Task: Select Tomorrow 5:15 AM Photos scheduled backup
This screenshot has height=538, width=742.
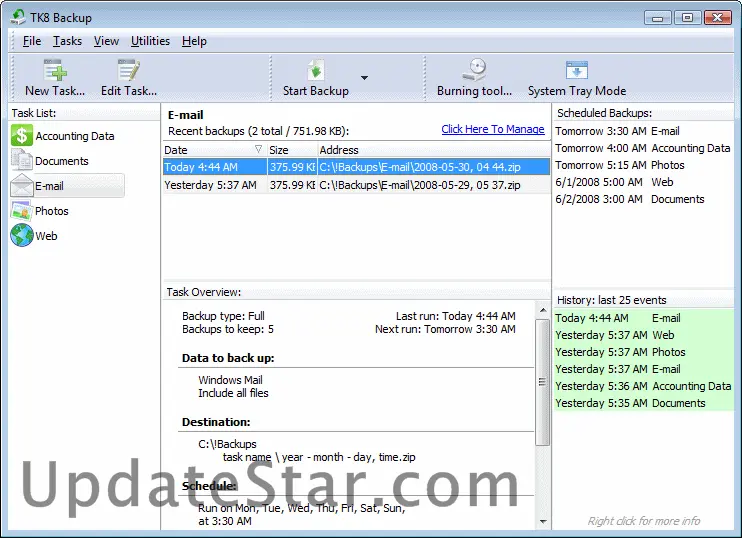Action: click(620, 165)
